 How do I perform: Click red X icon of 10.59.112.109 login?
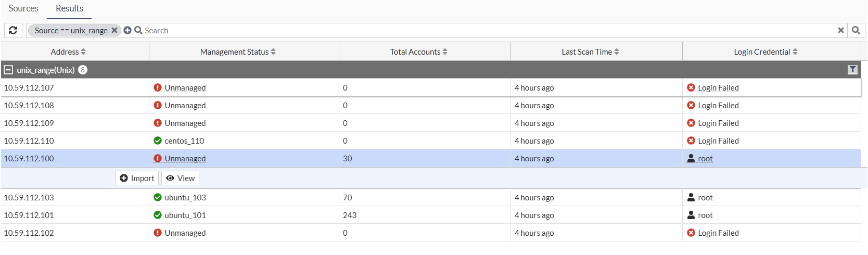[691, 123]
